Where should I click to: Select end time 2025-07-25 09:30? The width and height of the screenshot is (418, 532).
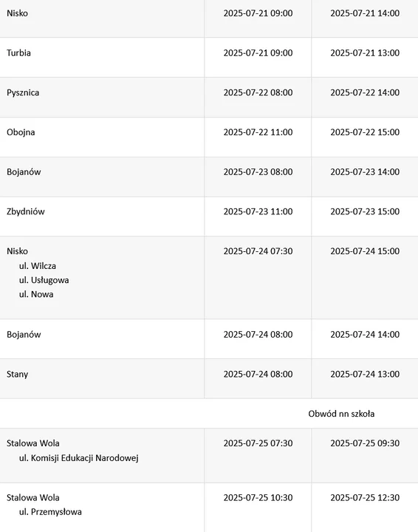coord(365,443)
